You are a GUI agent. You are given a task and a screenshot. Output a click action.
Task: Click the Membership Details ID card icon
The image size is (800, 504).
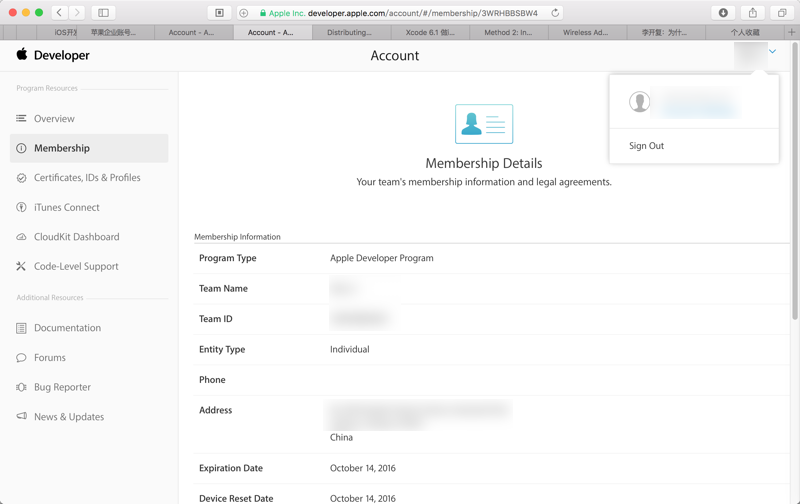click(484, 124)
